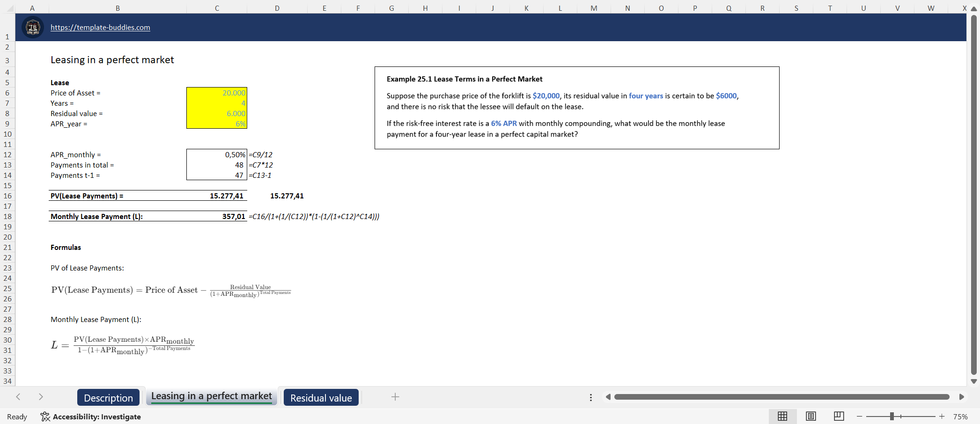Click the Normal view icon in status bar
Screen dimensions: 980x424
click(782, 416)
